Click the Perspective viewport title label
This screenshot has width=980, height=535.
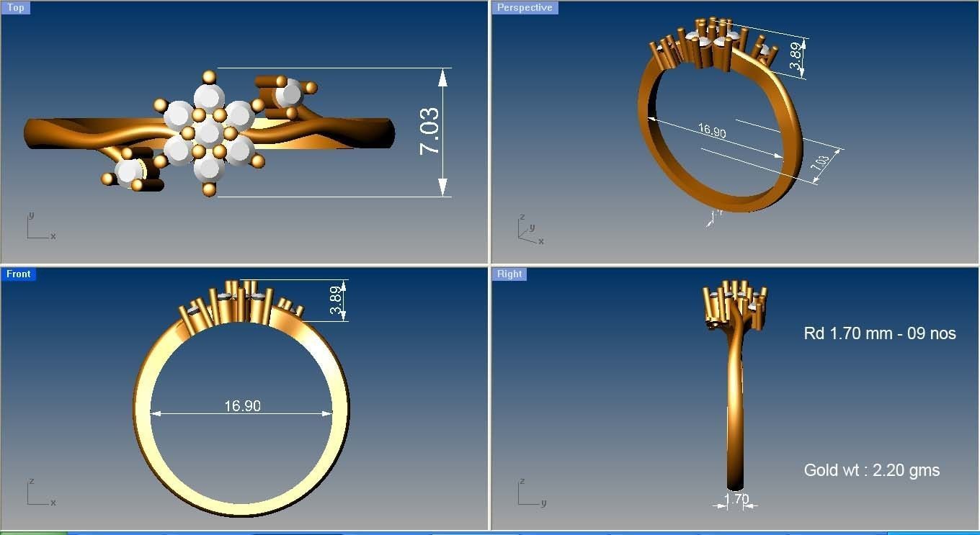[x=525, y=8]
